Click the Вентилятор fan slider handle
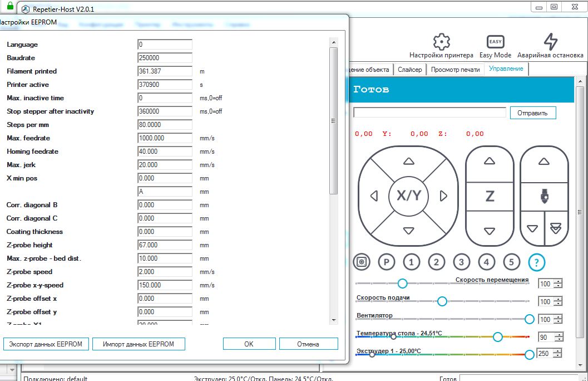 click(529, 319)
